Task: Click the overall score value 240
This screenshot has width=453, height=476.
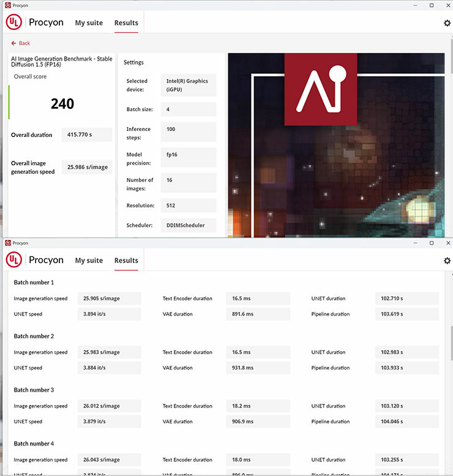Action: point(62,104)
